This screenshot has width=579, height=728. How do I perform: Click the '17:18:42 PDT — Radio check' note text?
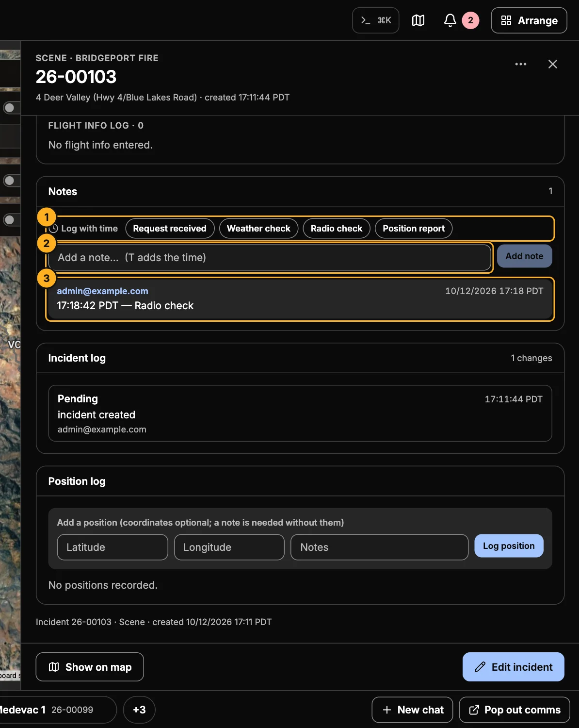coord(125,306)
